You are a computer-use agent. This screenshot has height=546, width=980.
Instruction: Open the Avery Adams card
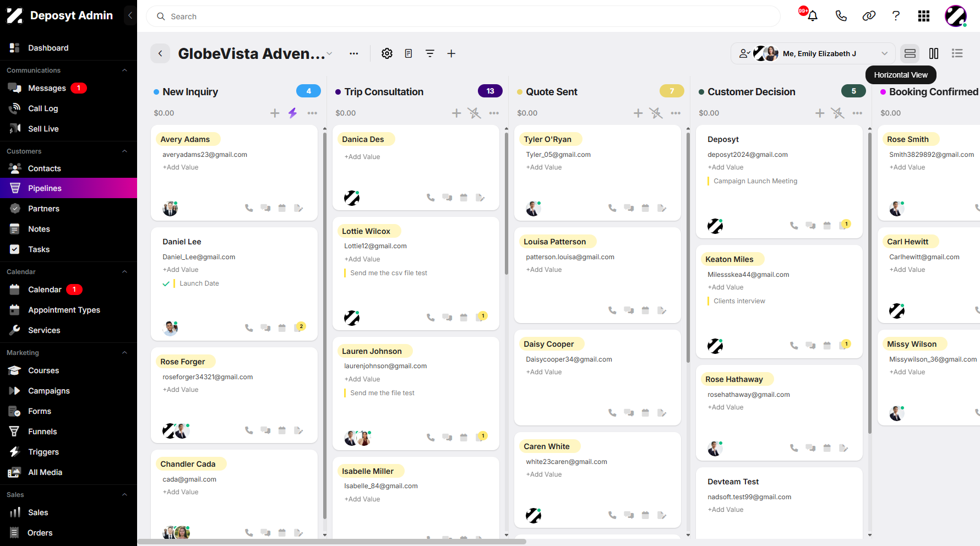(234, 173)
